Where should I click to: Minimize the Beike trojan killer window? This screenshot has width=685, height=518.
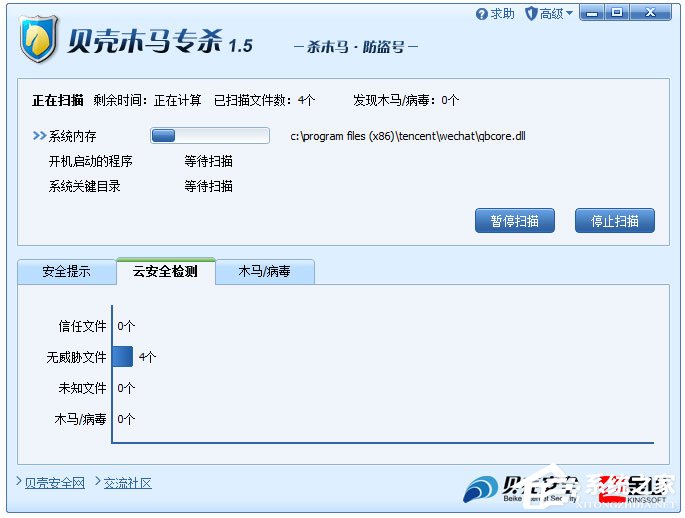pyautogui.click(x=592, y=13)
